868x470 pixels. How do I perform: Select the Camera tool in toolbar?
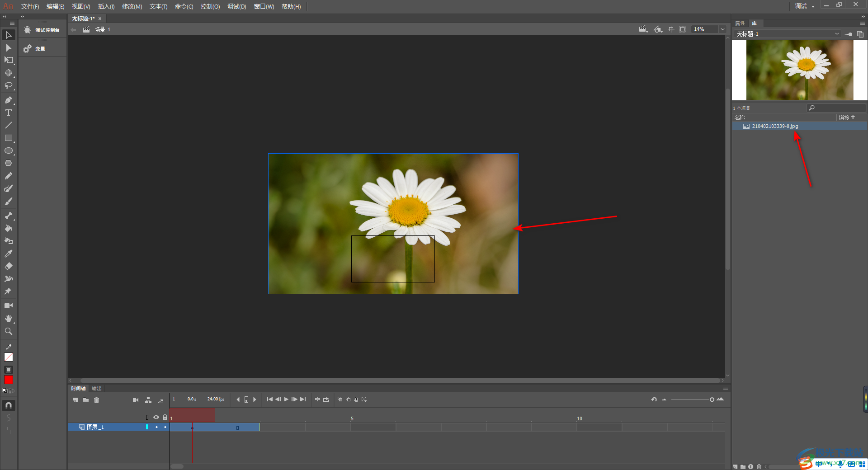click(x=9, y=306)
